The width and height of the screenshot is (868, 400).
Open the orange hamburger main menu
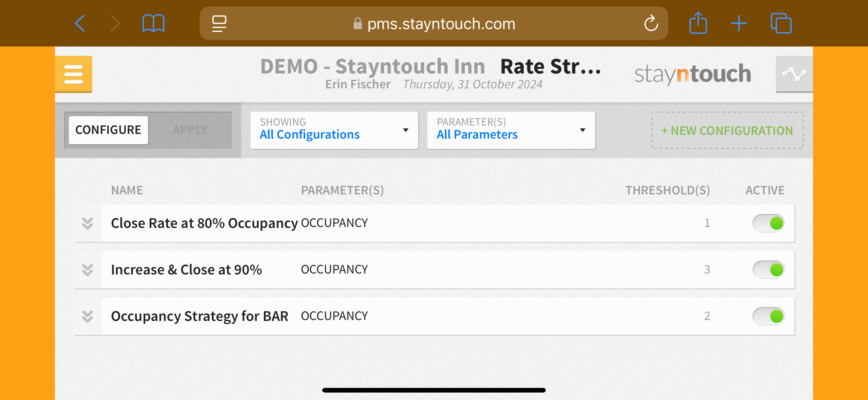[x=74, y=74]
